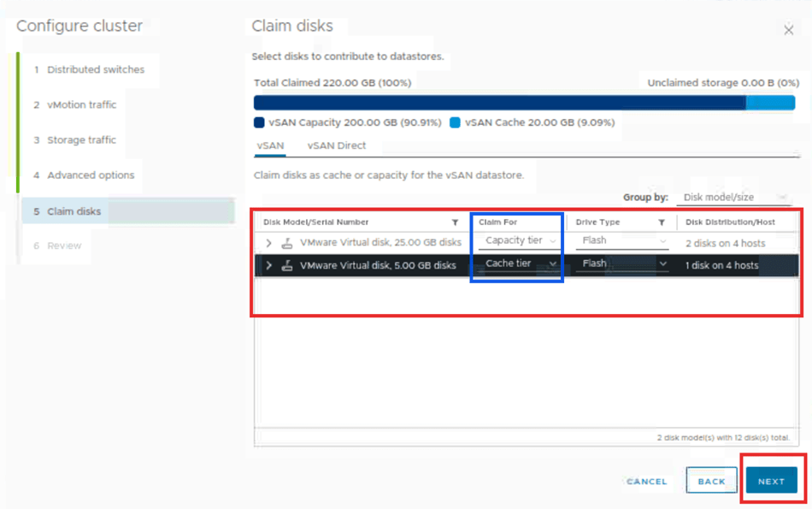
Task: Click disk icon of 5.00 GB disks row
Action: point(287,265)
